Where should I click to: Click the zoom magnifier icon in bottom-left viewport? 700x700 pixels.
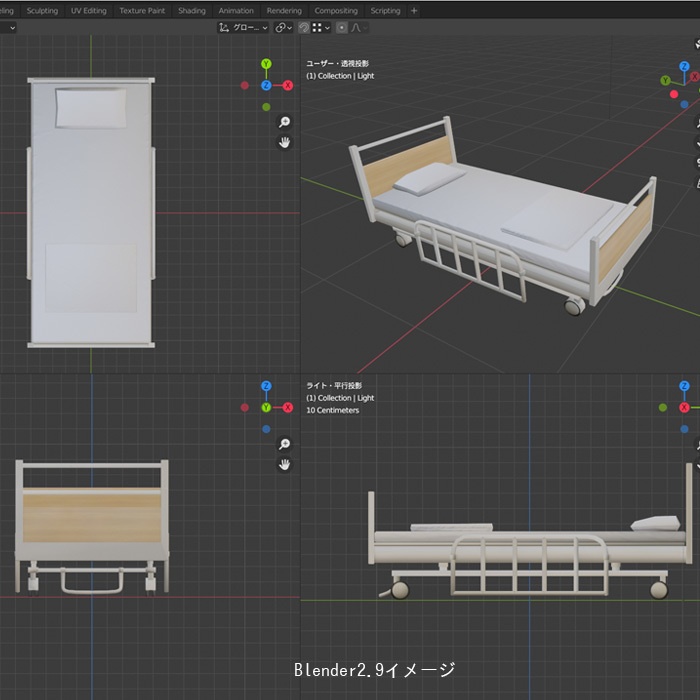284,444
